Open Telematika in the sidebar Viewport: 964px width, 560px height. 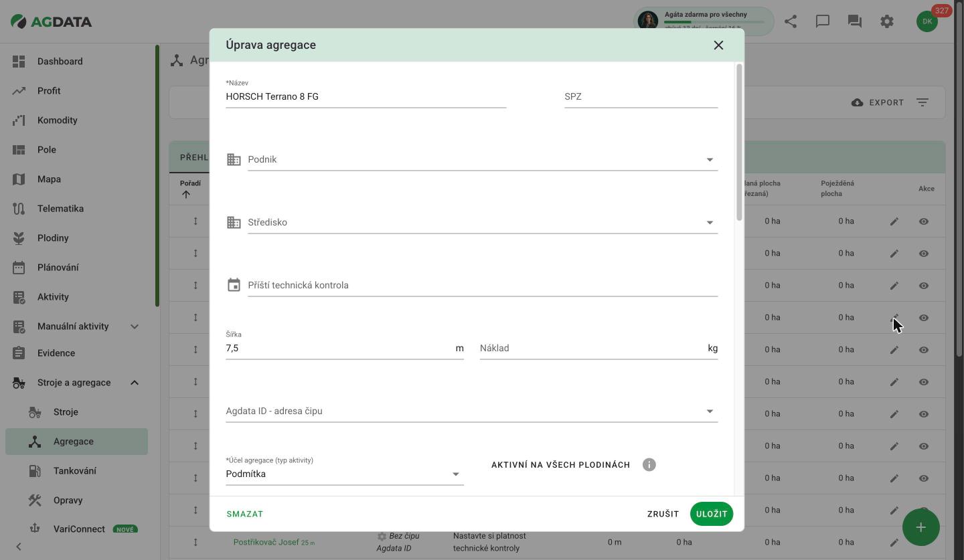(x=60, y=209)
